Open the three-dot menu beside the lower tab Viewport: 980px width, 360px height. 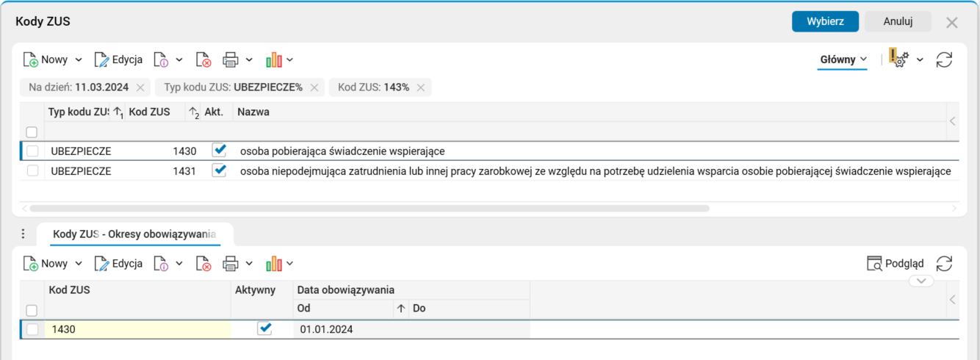pos(23,234)
